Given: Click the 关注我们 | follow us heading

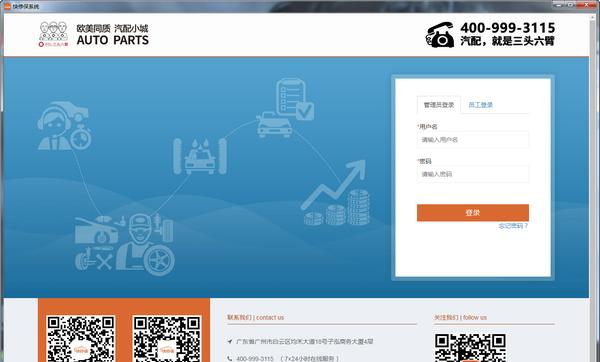Looking at the screenshot, I should 460,317.
